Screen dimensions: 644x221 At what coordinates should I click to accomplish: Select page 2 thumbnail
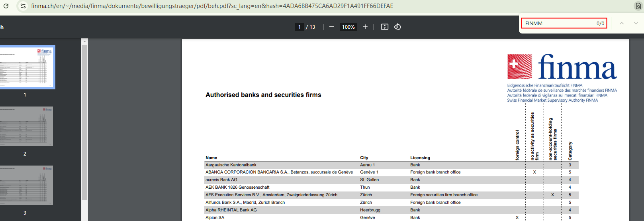pyautogui.click(x=26, y=126)
